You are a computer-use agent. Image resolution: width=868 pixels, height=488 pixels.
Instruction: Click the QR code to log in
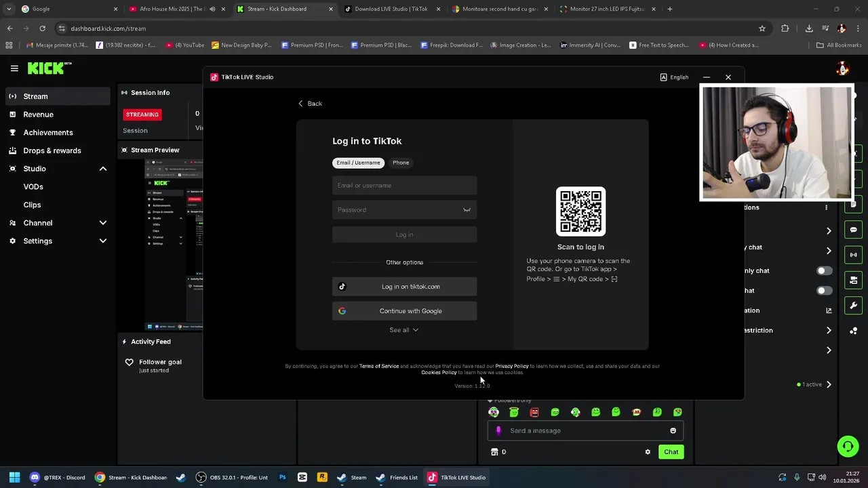click(580, 211)
